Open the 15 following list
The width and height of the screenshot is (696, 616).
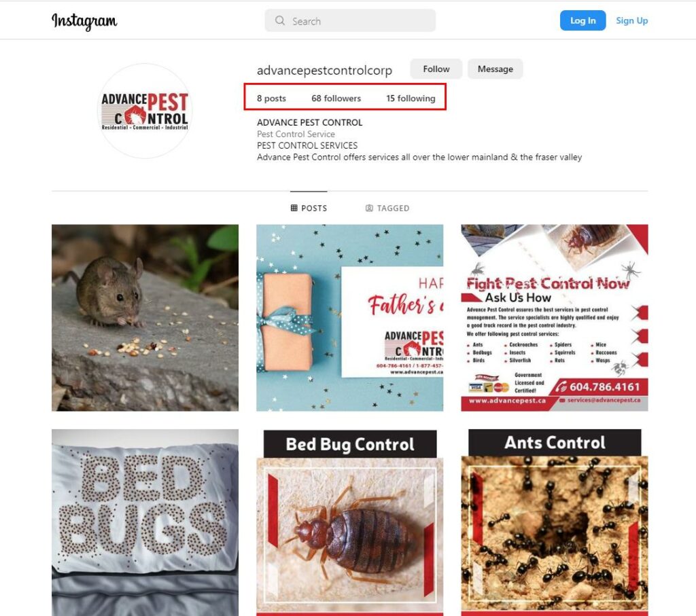point(411,98)
